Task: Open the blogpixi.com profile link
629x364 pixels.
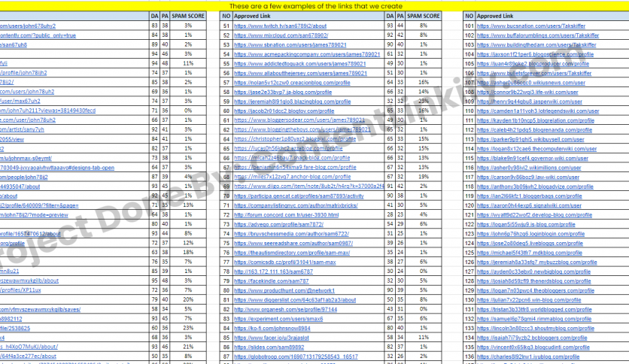Action: click(295, 139)
